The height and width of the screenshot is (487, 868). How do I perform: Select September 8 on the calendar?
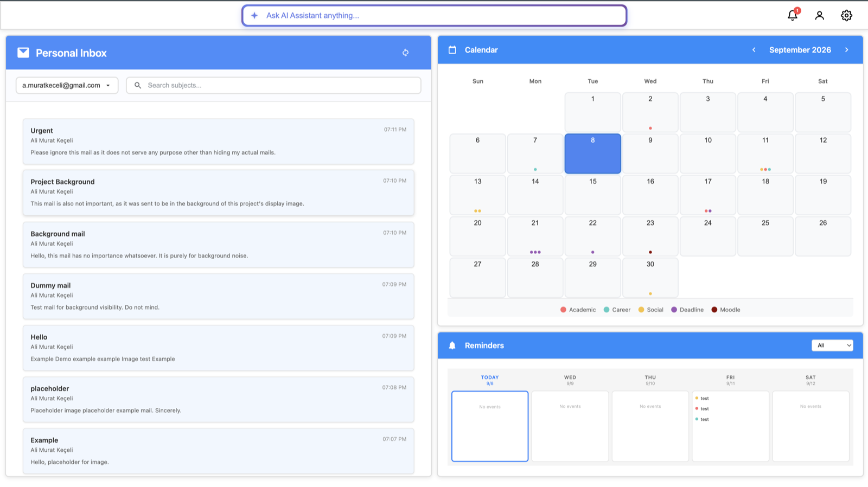coord(593,153)
